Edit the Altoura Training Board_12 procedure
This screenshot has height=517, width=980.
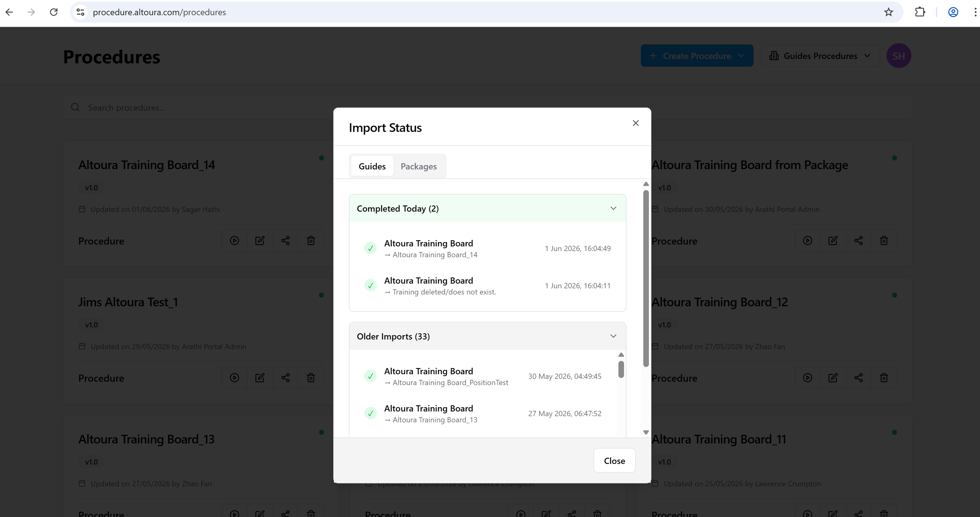click(833, 378)
